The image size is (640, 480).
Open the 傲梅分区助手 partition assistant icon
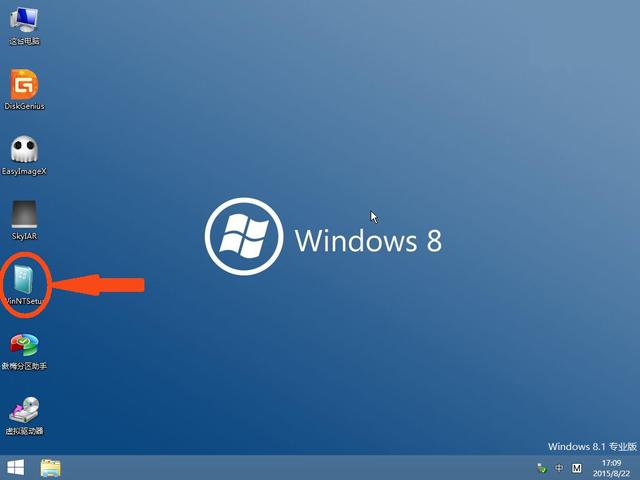pos(24,345)
